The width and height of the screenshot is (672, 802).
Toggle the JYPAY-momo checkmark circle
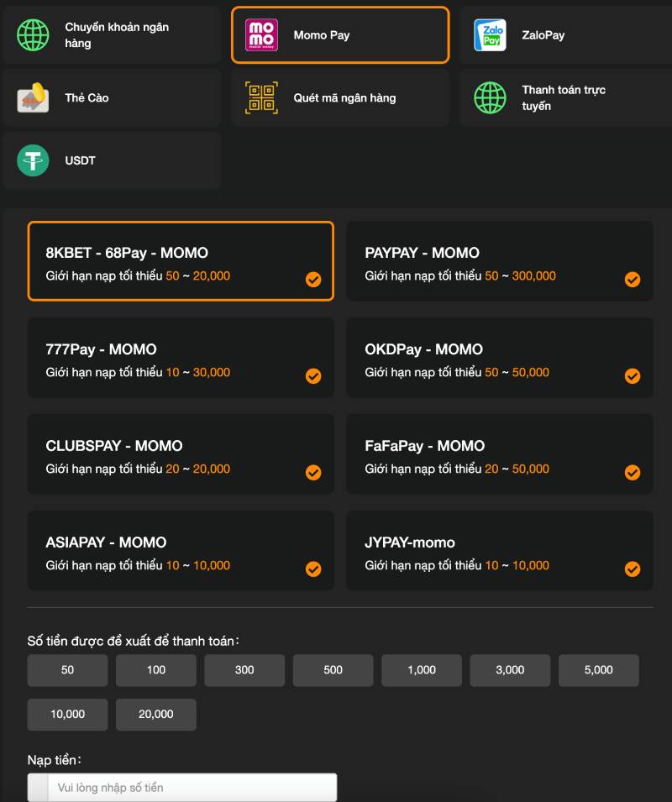(x=633, y=569)
